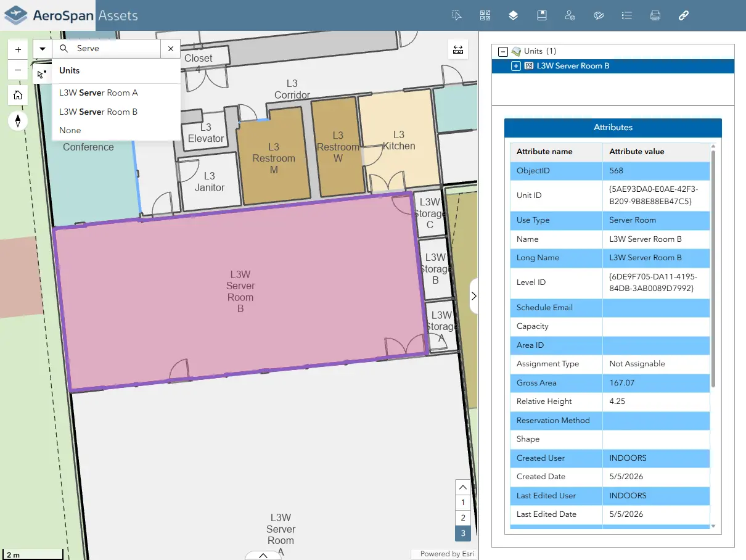Screen dimensions: 746x560
Task: Click the L3 Restroom W room
Action: (337, 147)
